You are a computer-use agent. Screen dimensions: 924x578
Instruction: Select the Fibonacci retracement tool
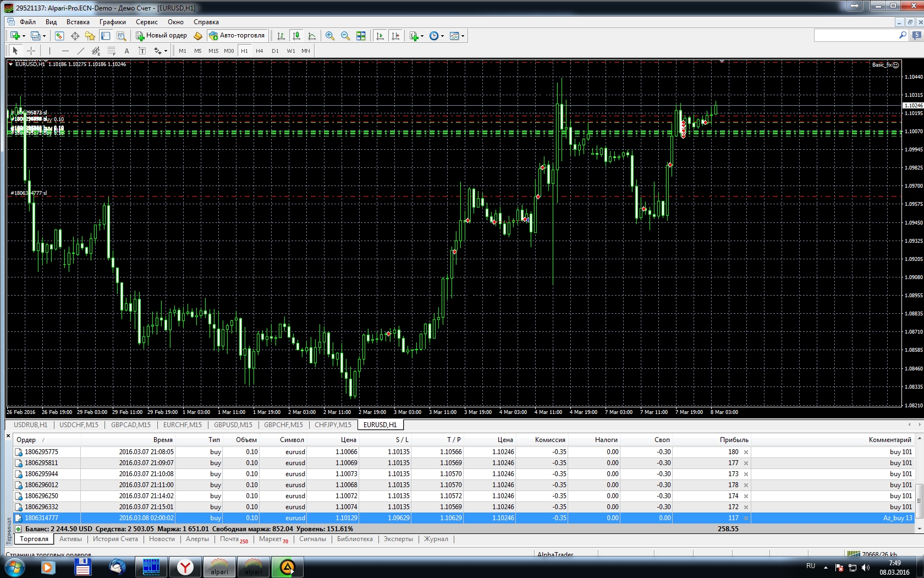pyautogui.click(x=111, y=51)
